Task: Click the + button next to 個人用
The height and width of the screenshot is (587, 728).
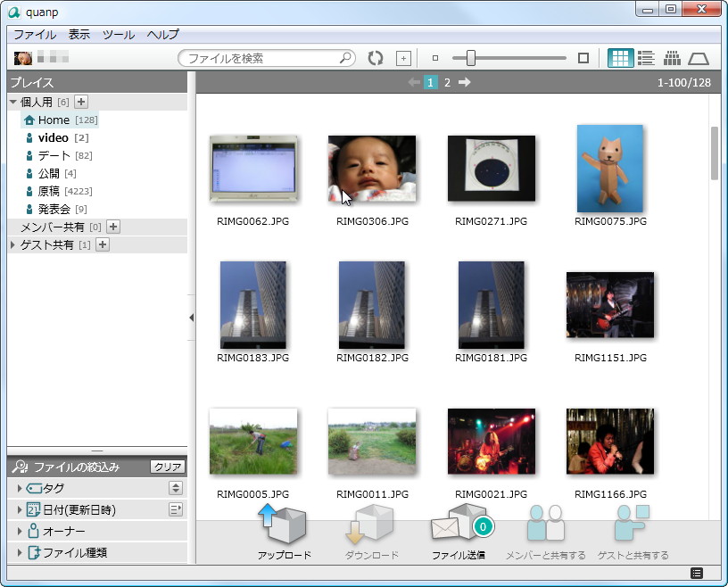Action: click(82, 102)
